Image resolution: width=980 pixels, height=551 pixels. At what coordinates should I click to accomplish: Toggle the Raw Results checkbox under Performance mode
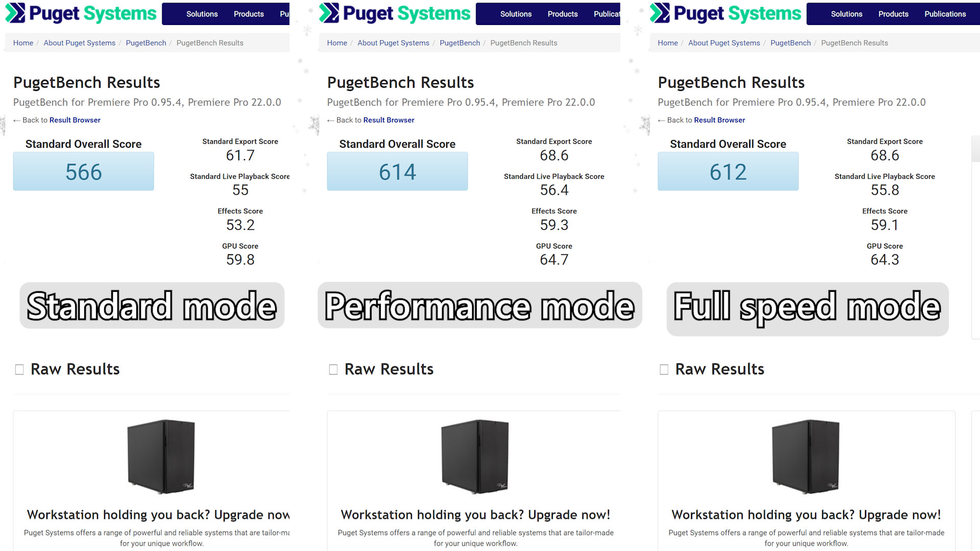tap(333, 369)
